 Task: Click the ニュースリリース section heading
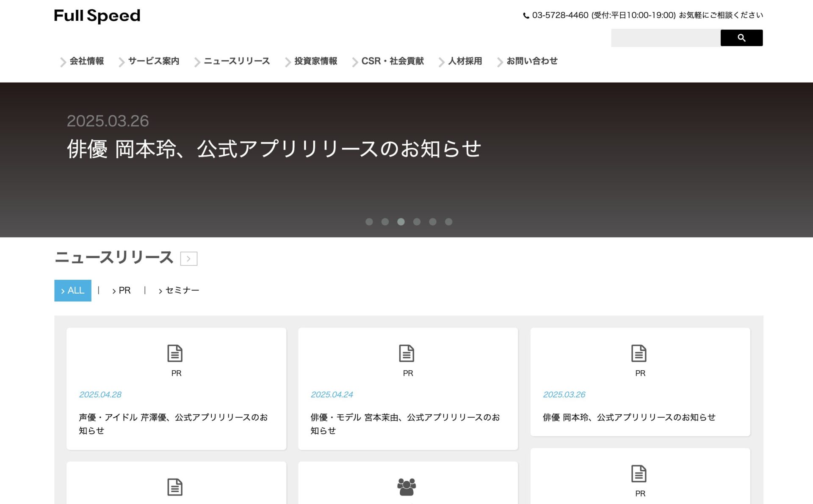[x=114, y=257]
